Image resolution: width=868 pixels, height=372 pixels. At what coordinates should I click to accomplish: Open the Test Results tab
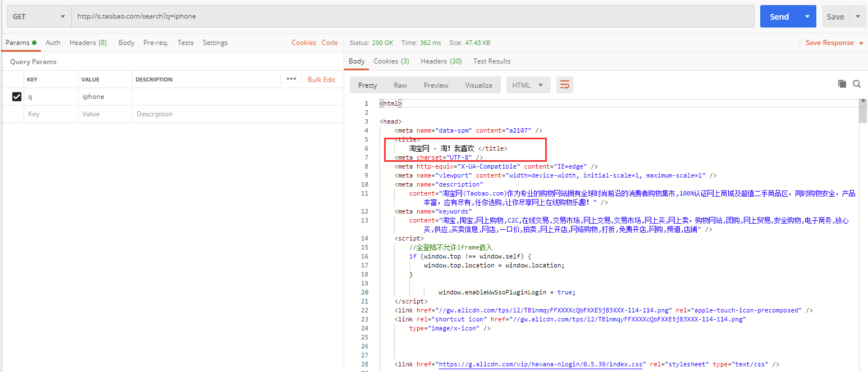click(492, 61)
